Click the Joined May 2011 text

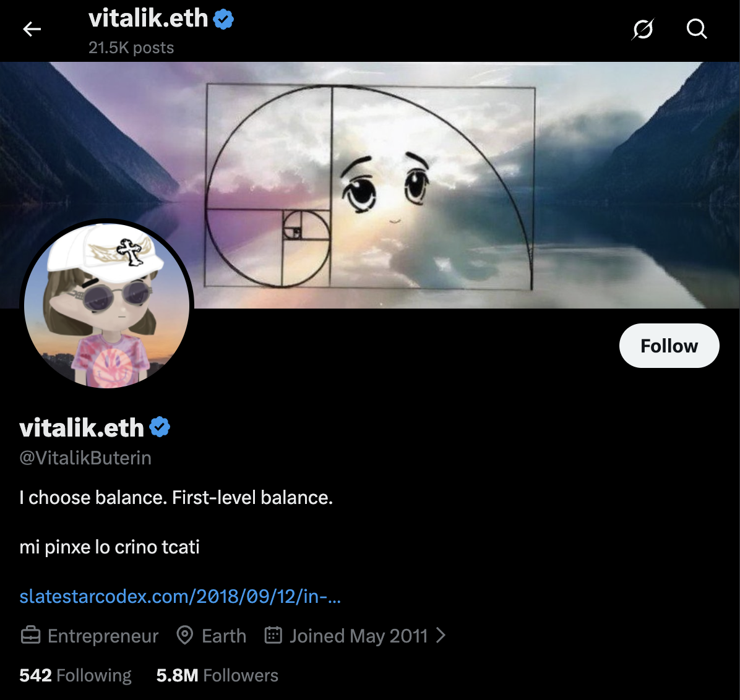[x=359, y=636]
